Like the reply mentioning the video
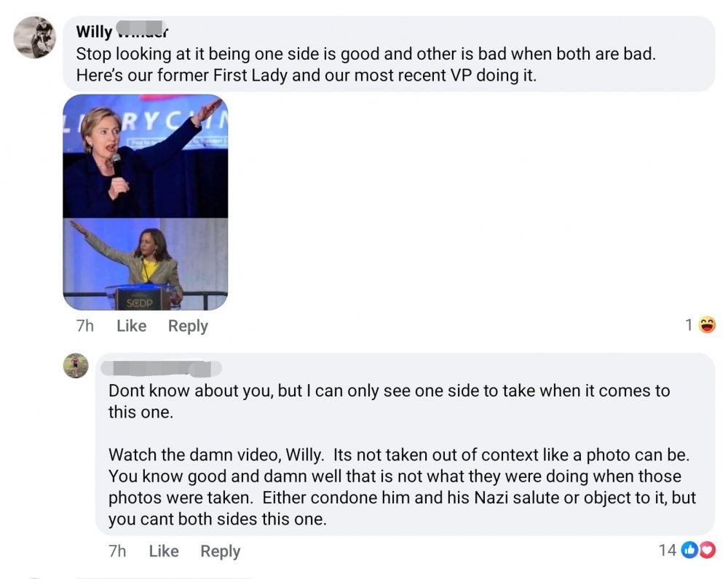This screenshot has height=579, width=728. [x=163, y=551]
